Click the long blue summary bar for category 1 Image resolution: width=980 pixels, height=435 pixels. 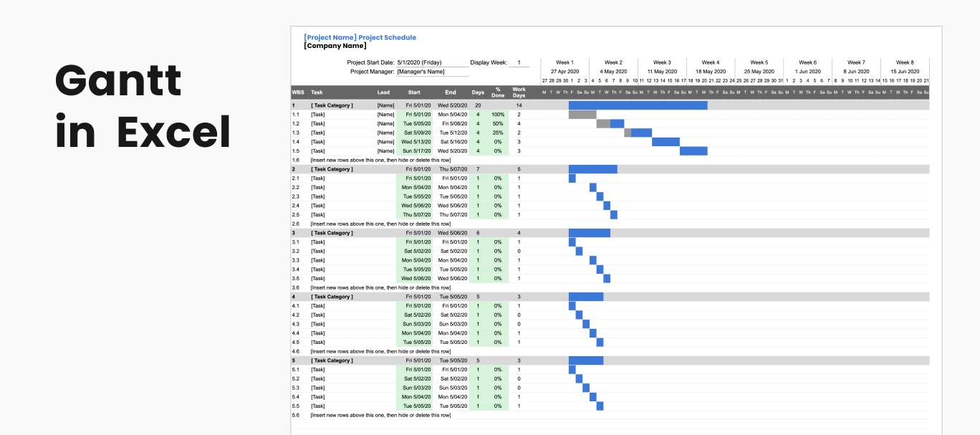click(638, 105)
